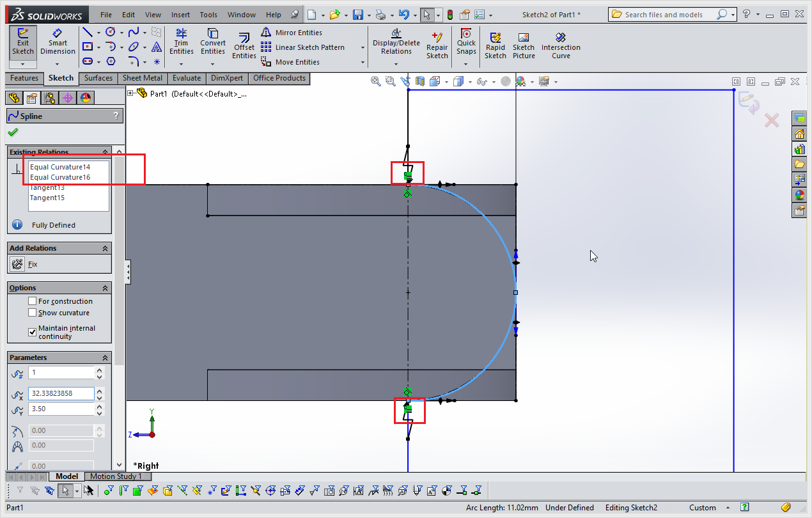
Task: Activate the Offset Entities tool
Action: pos(244,46)
